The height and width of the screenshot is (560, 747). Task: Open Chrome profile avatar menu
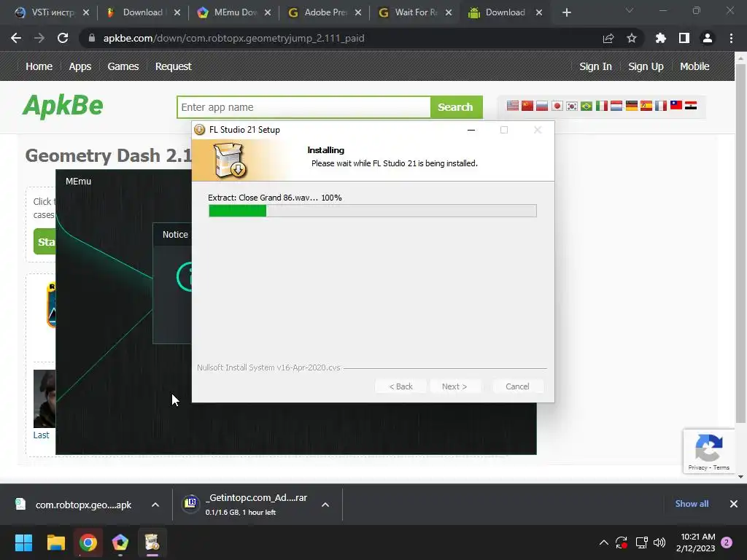click(x=708, y=38)
